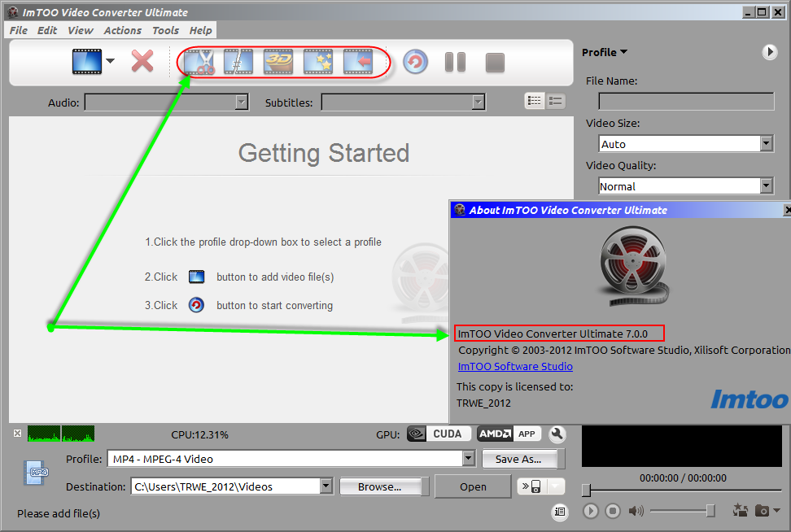The image size is (791, 532).
Task: Click the 'TRWE_2012' licensee text
Action: [x=483, y=403]
